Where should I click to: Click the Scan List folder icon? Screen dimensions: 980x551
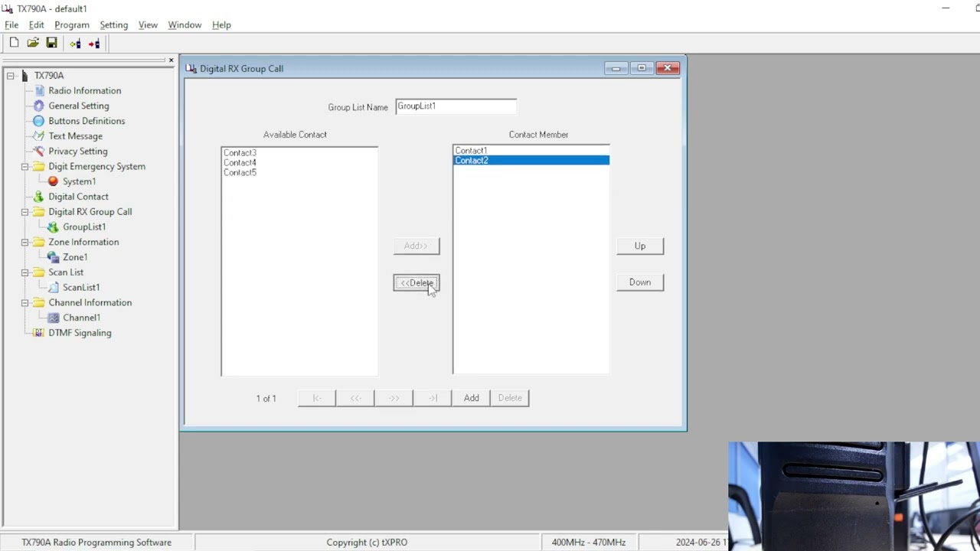38,272
